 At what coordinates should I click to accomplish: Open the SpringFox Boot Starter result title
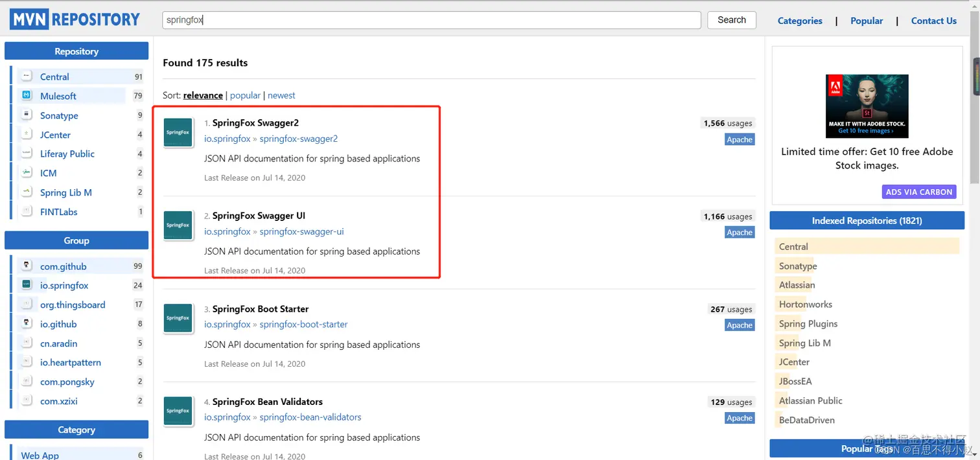261,309
